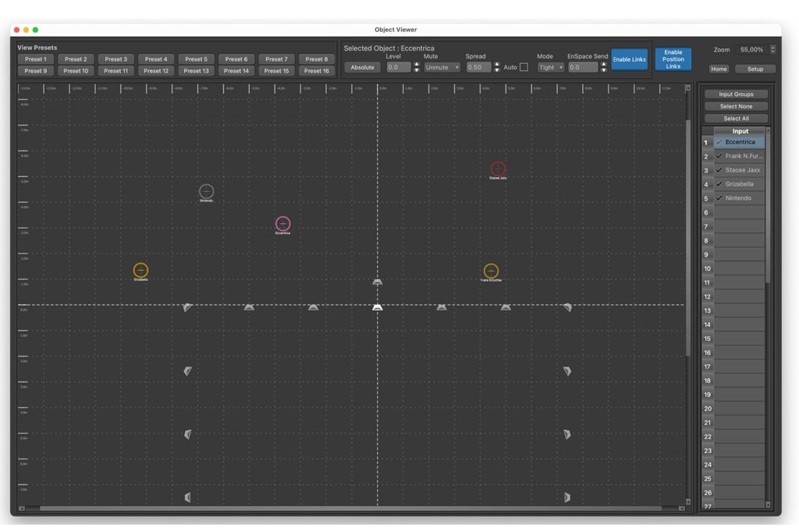This screenshot has height=532, width=799.
Task: Toggle the Enable Position Links button
Action: tap(673, 59)
